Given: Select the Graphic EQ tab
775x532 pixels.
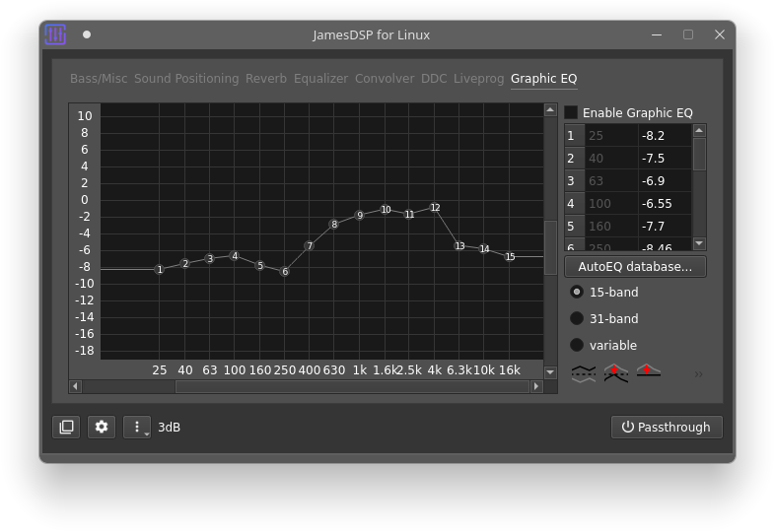Looking at the screenshot, I should pyautogui.click(x=543, y=79).
